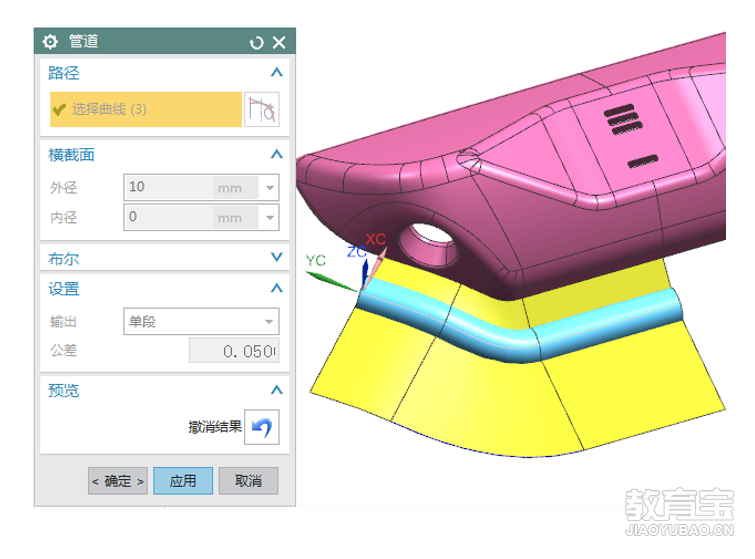Select the 选择曲线 (3) field

click(x=145, y=109)
